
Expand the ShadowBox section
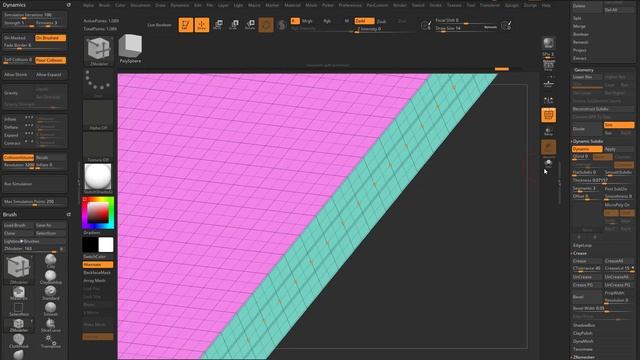[584, 325]
